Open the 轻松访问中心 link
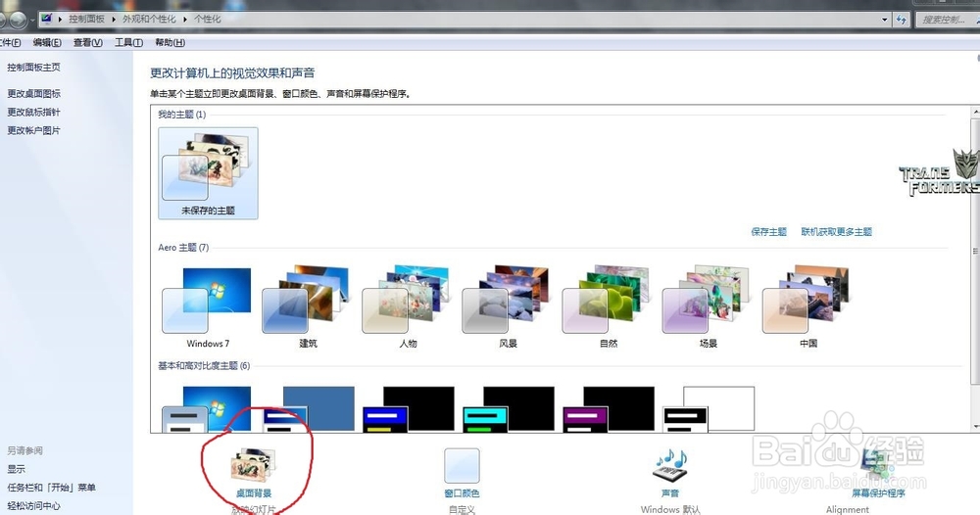 pyautogui.click(x=33, y=505)
